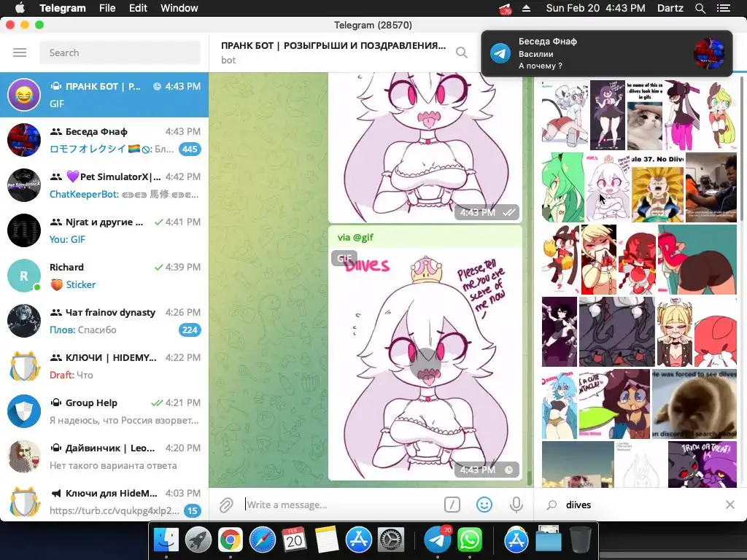The height and width of the screenshot is (560, 747).
Task: Click the sending GIF message with Diives
Action: coord(425,353)
